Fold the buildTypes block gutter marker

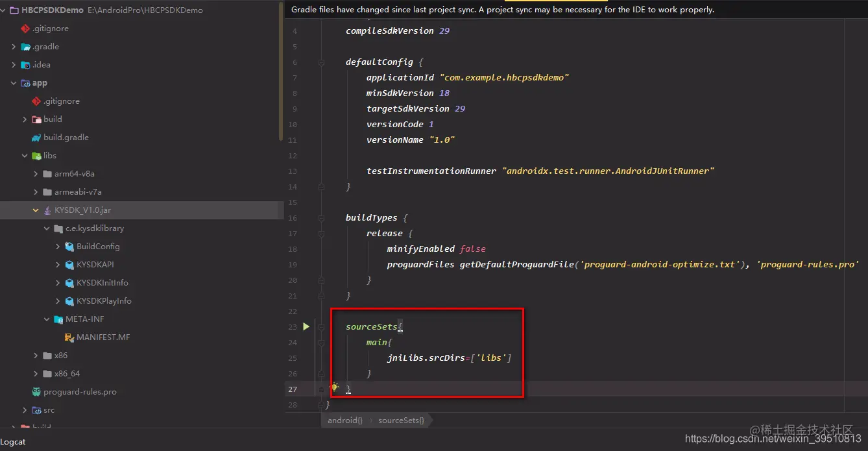click(x=320, y=218)
